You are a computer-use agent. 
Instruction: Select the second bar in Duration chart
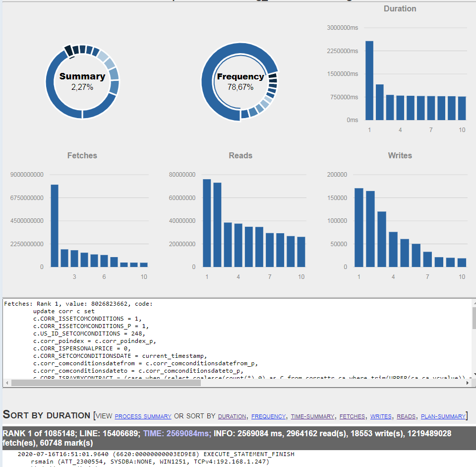click(x=380, y=102)
